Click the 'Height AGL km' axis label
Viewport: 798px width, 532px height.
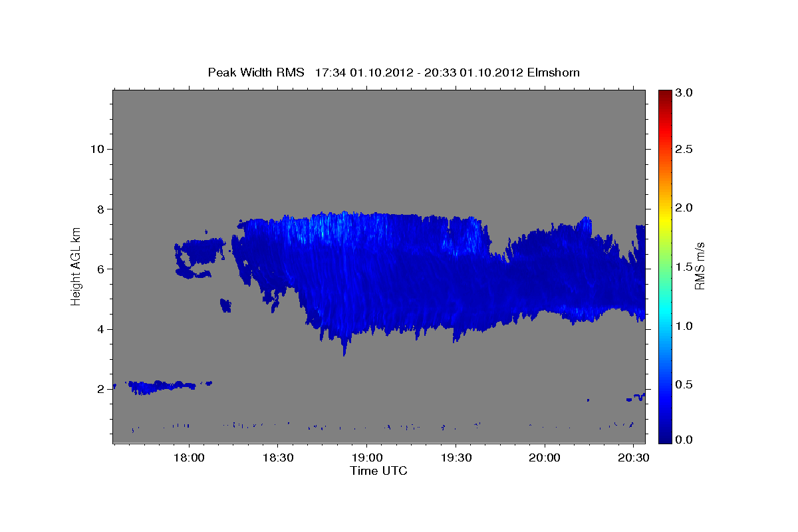coord(76,266)
